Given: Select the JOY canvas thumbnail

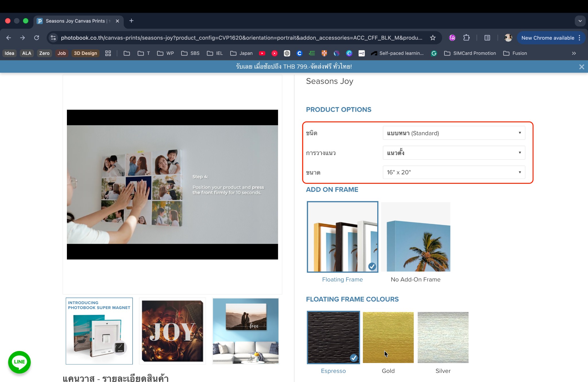Looking at the screenshot, I should coord(172,331).
